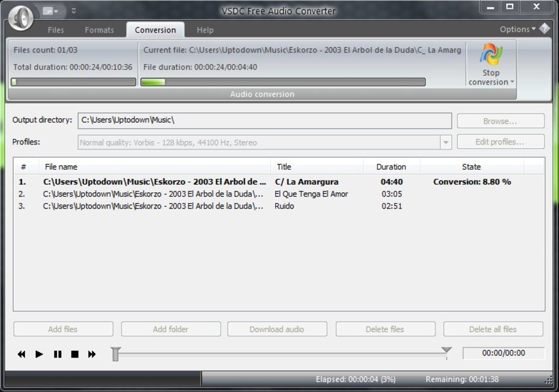This screenshot has height=392, width=559.
Task: Expand the Stop conversion dropdown arrow
Action: 513,82
